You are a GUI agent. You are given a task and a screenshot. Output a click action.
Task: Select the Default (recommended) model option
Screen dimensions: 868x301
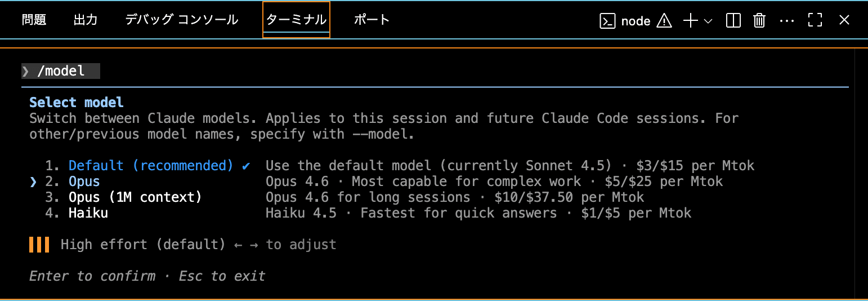(150, 166)
